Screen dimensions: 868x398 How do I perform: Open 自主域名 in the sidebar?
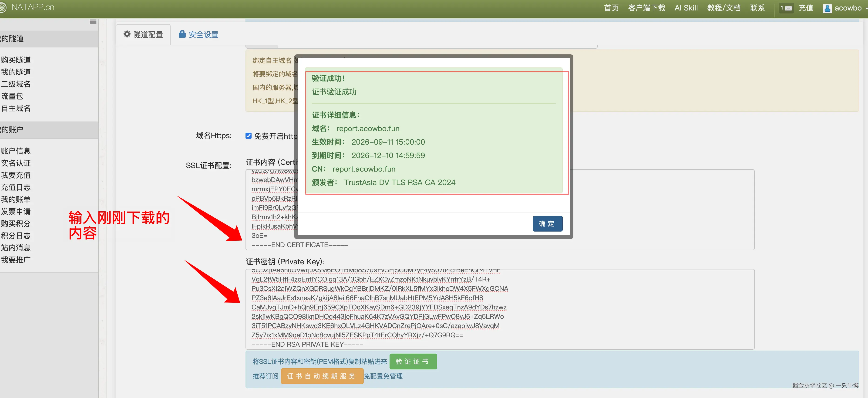coord(16,108)
